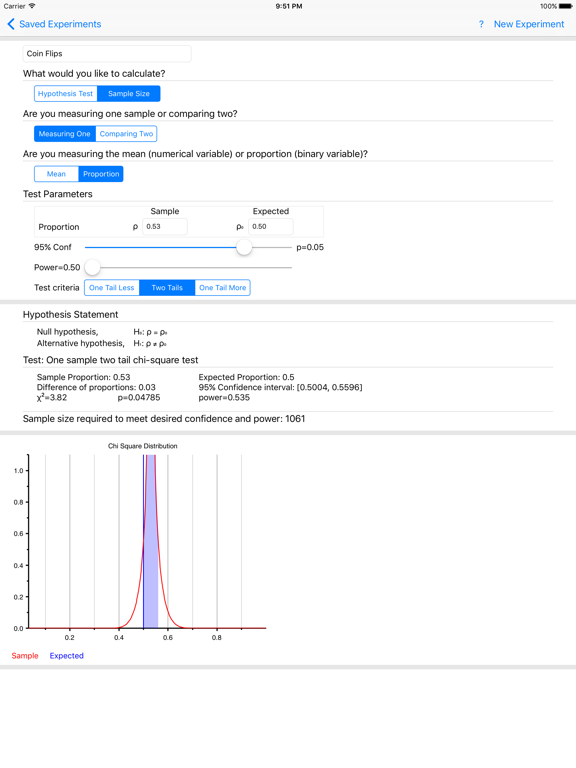
Task: Click the Power slider thumb
Action: 92,267
